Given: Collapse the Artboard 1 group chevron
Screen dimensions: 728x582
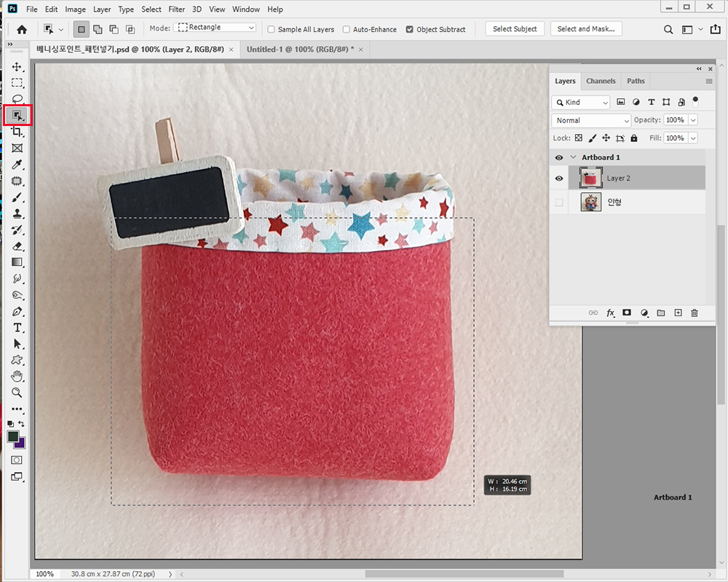Looking at the screenshot, I should point(574,157).
